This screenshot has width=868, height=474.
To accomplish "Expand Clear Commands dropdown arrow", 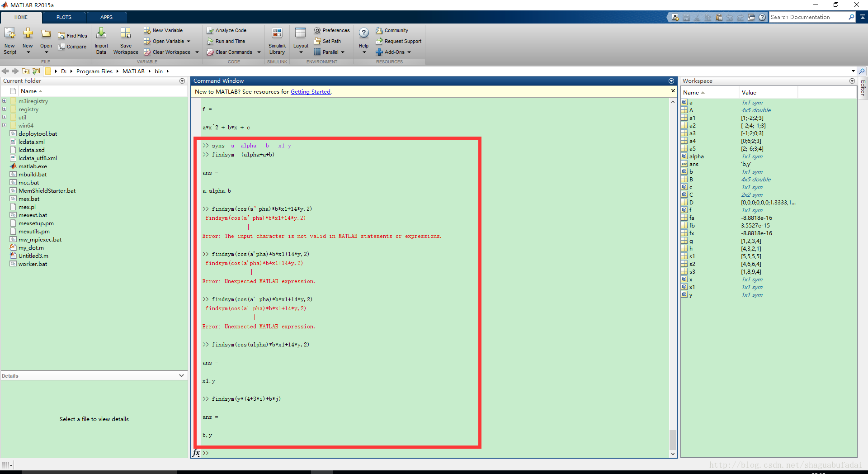I will pos(259,52).
